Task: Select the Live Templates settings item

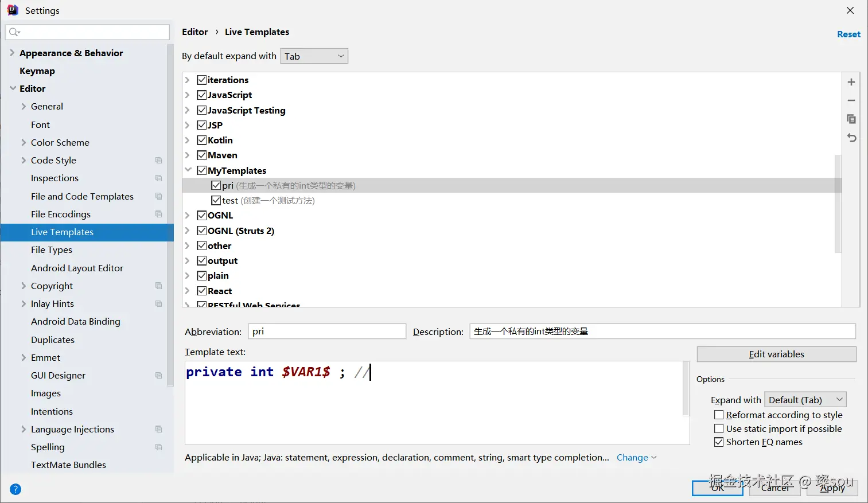Action: [87, 232]
